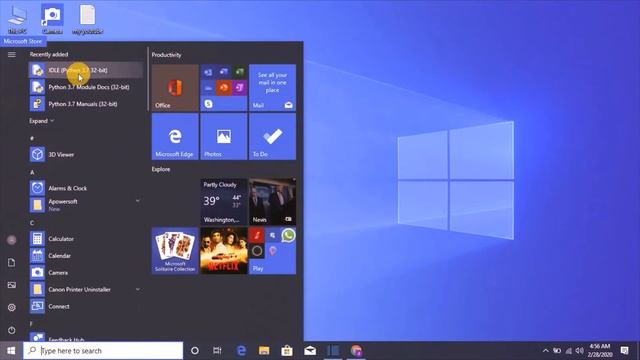
Task: Open Mail from the taskbar
Action: pyautogui.click(x=310, y=351)
